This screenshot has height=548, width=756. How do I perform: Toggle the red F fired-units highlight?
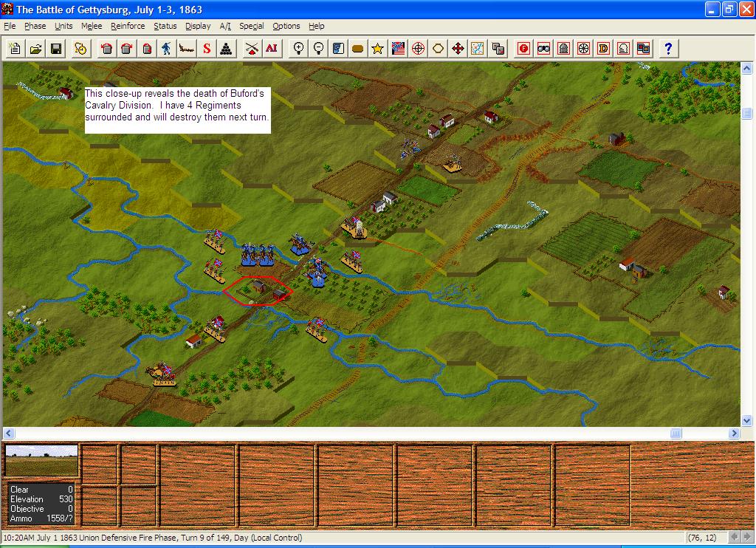(x=524, y=48)
